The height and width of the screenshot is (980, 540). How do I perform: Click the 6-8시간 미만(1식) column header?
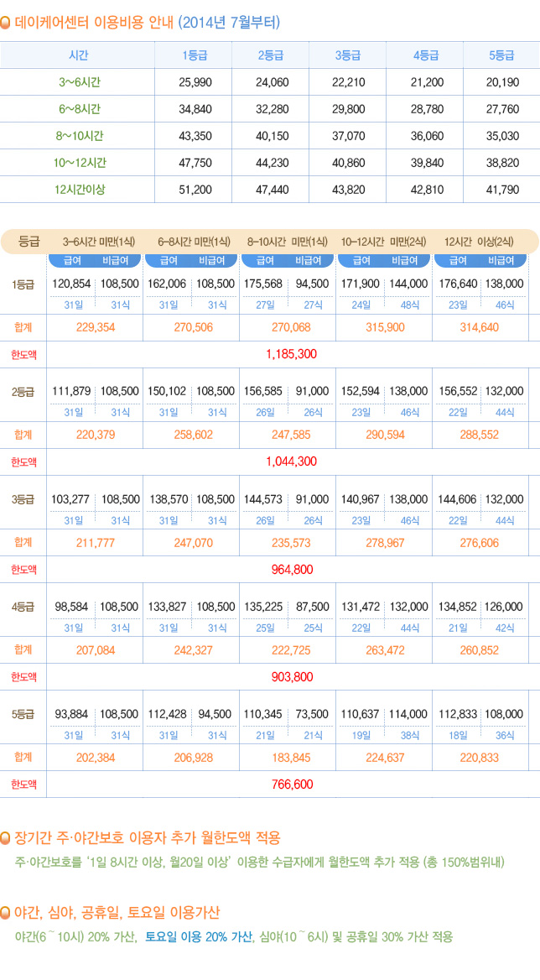tap(195, 242)
